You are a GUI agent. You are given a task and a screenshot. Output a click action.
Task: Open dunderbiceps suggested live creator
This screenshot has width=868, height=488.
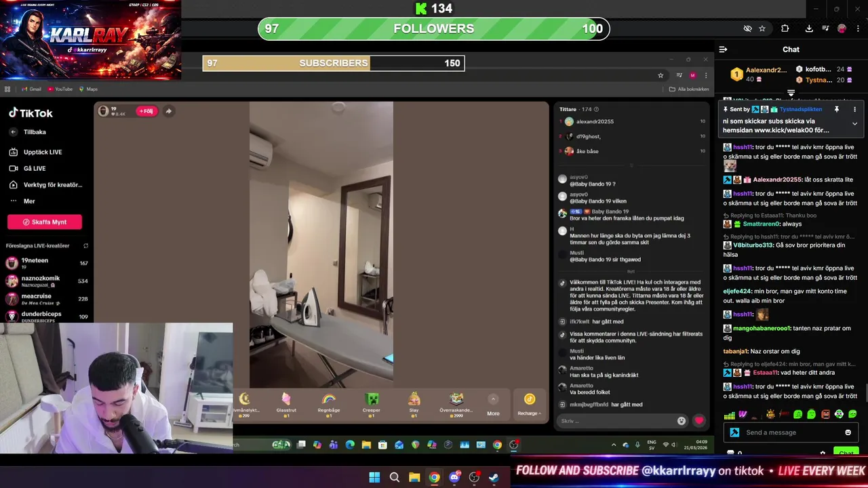coord(47,317)
